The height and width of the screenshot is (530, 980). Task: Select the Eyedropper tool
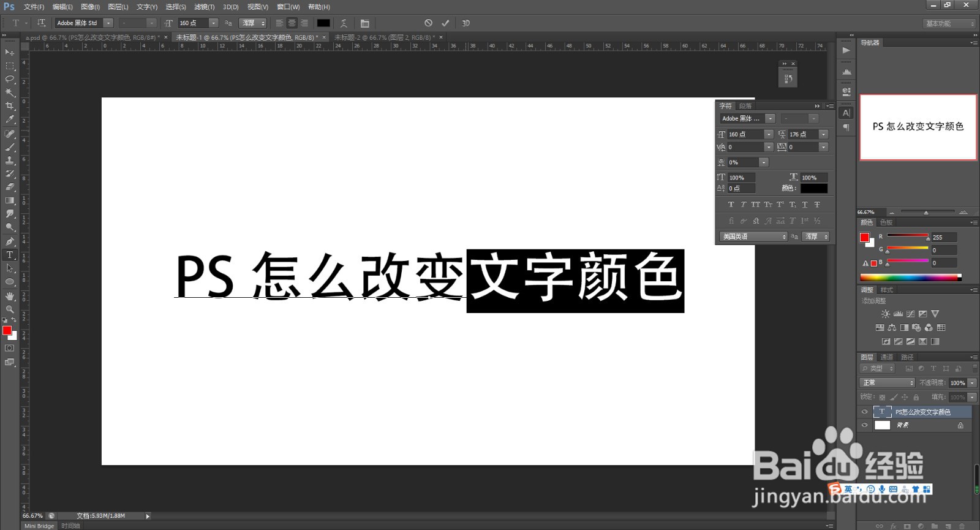pos(10,119)
